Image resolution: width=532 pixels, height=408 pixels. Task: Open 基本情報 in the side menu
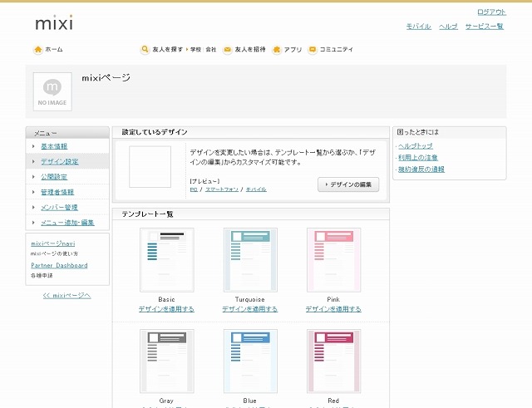coord(54,146)
